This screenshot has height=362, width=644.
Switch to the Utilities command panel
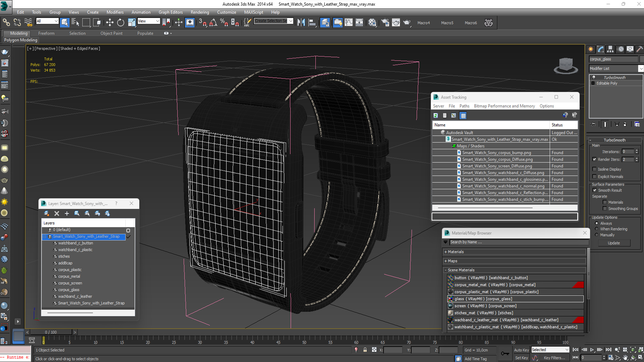coord(639,49)
